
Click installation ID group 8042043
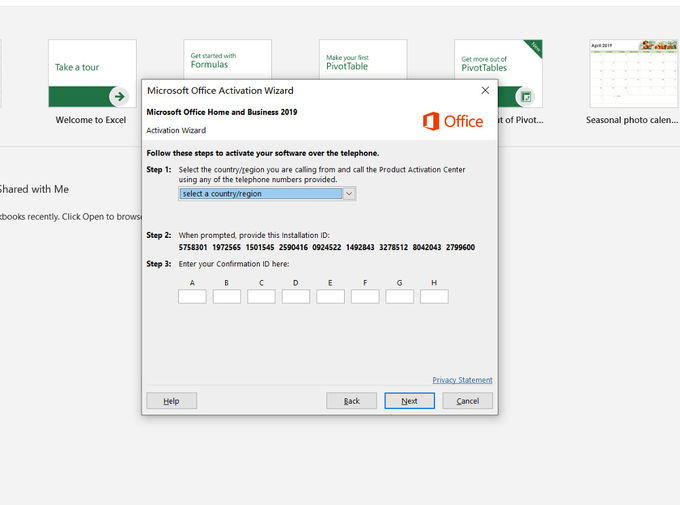(427, 247)
